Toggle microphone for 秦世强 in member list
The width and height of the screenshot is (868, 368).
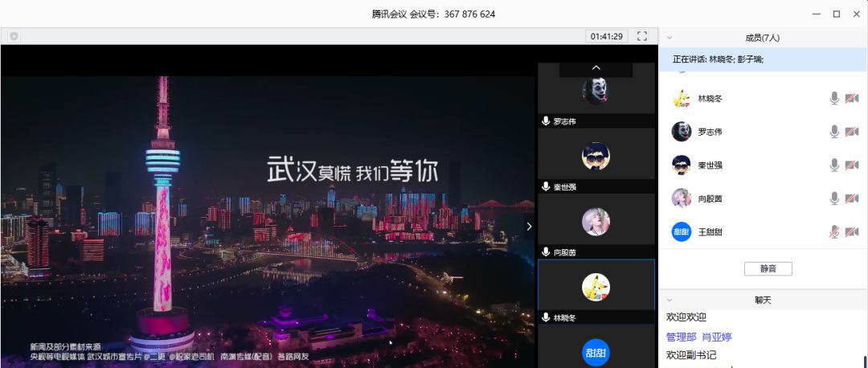pos(833,165)
